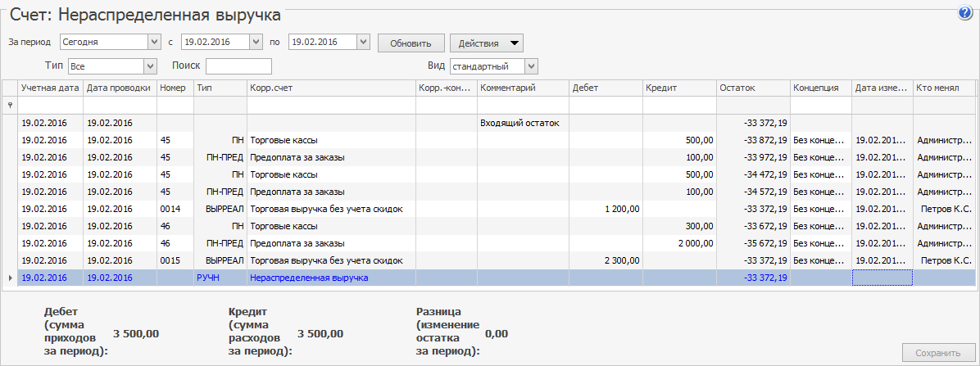Viewport: 980px width, 366px height.
Task: Click the filter row funnel icon
Action: pyautogui.click(x=9, y=106)
